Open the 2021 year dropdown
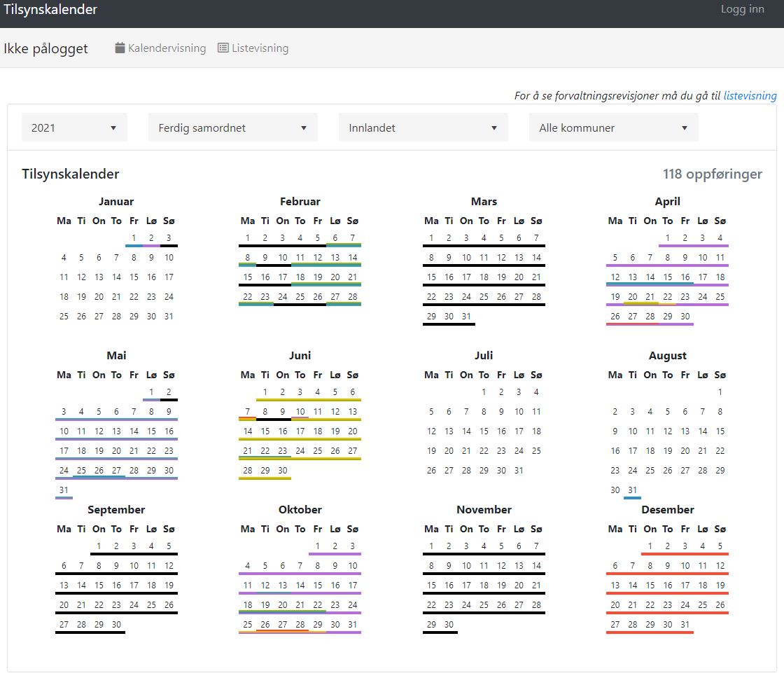This screenshot has height=678, width=784. [74, 127]
